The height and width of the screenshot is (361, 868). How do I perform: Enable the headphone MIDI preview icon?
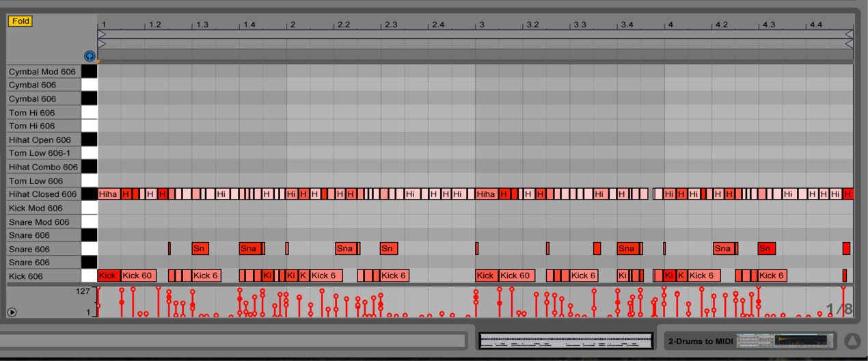(x=90, y=56)
